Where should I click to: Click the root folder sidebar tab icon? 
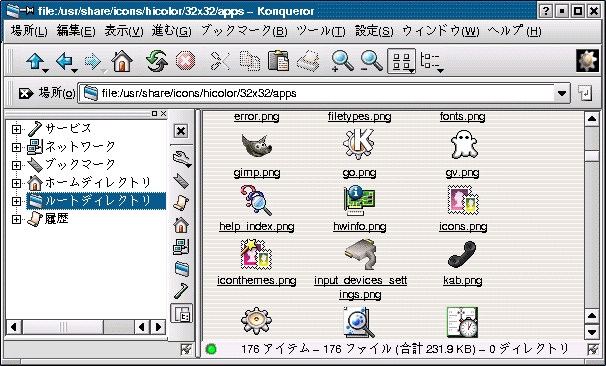(181, 269)
